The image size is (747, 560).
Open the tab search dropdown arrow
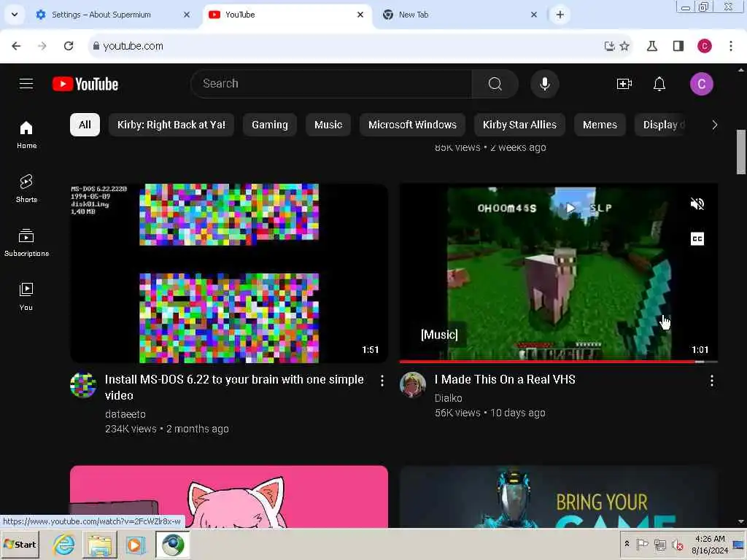pos(15,15)
